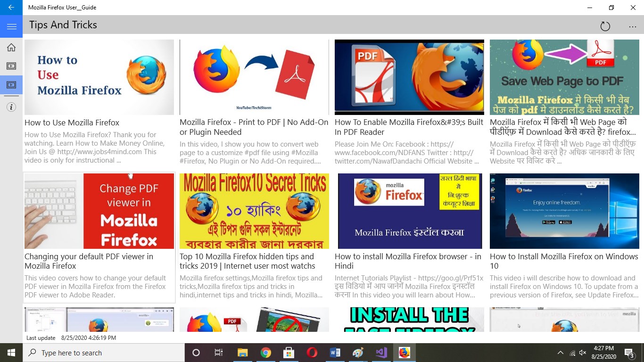Open the more options ellipsis menu
Viewport: 644px width, 362px height.
coord(633,27)
